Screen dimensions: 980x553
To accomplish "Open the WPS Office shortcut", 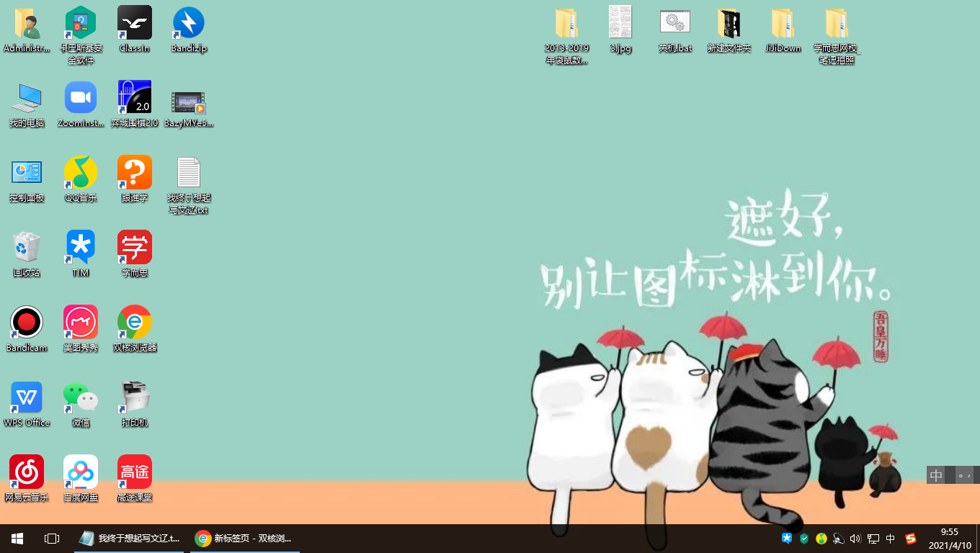I will pos(27,405).
